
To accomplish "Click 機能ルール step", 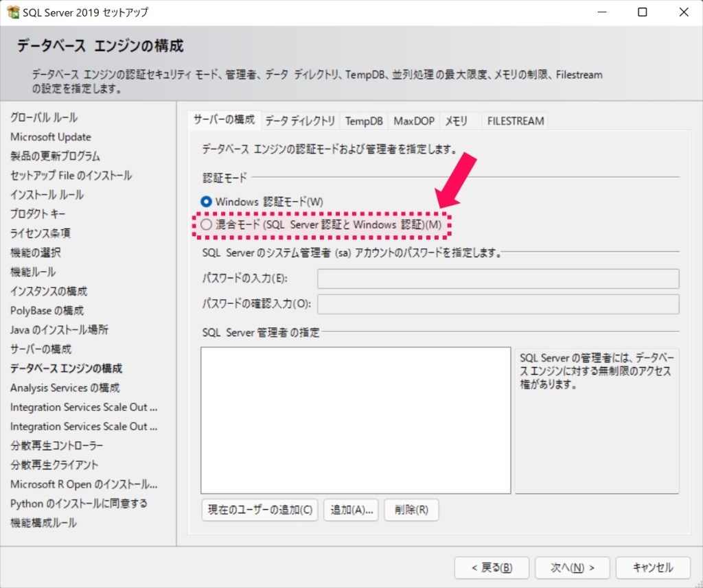I will pos(33,272).
